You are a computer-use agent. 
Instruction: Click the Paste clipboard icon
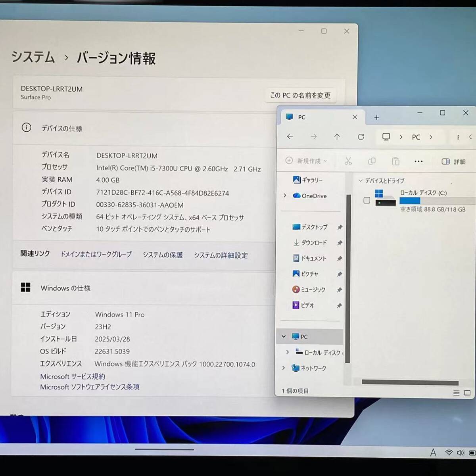click(x=395, y=161)
